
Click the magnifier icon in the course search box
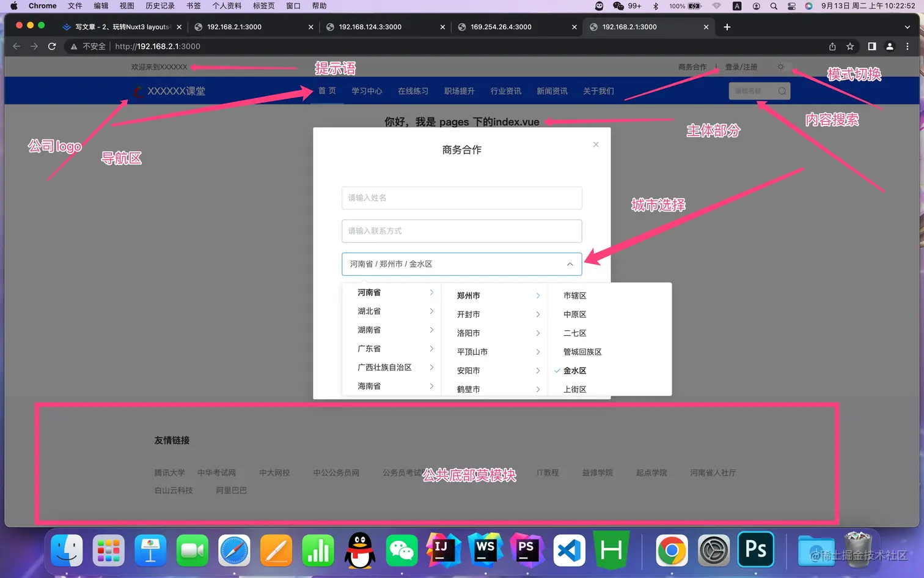coord(782,90)
